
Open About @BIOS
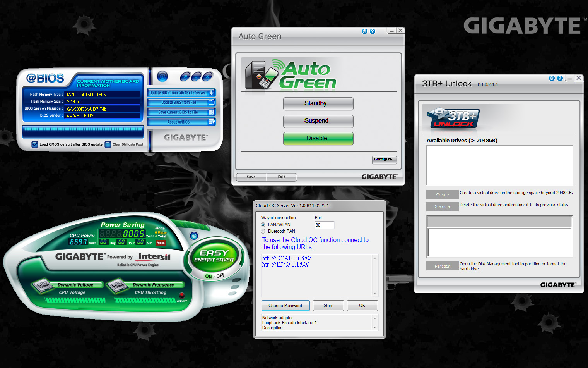[181, 122]
